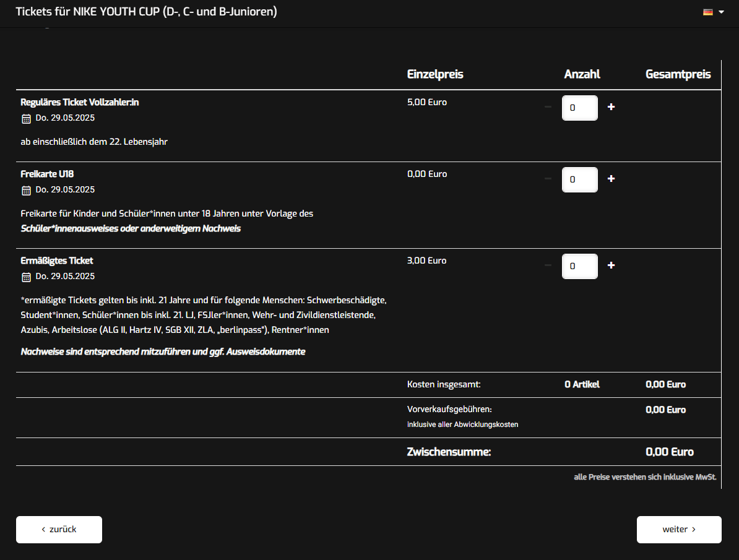Click calendar icon under Reguläres Ticket
The width and height of the screenshot is (739, 560).
point(27,119)
